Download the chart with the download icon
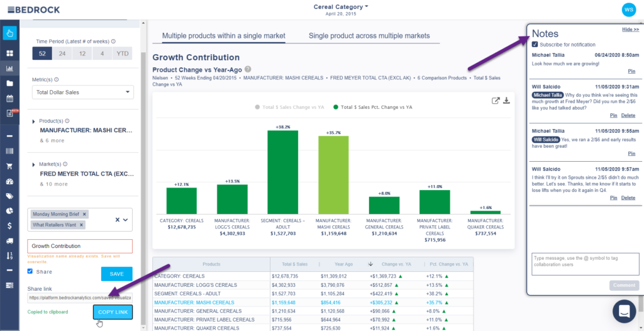 pyautogui.click(x=506, y=100)
